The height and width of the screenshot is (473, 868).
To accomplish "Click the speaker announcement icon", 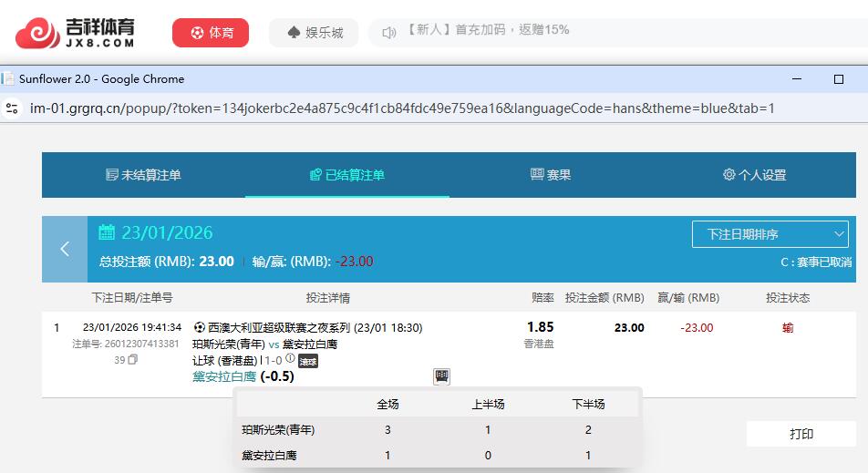I will (x=389, y=33).
